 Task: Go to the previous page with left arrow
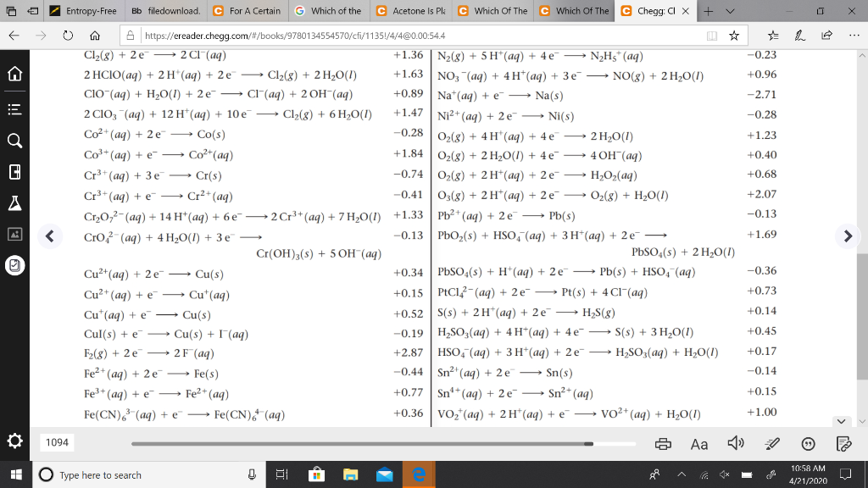point(50,236)
